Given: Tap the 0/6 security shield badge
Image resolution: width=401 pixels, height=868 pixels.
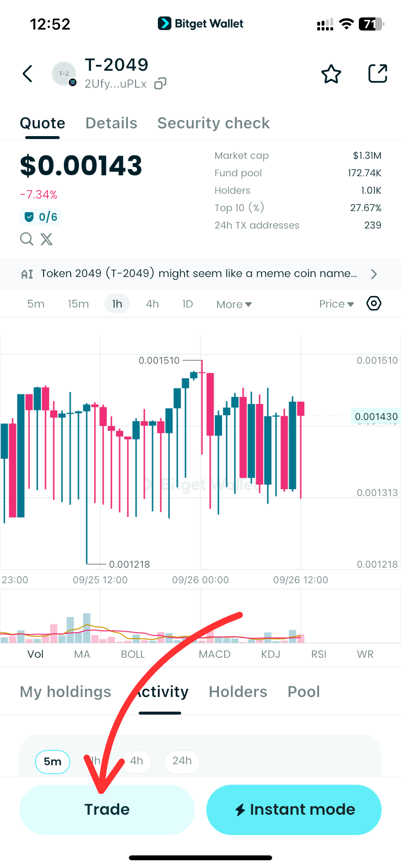Looking at the screenshot, I should [x=41, y=217].
